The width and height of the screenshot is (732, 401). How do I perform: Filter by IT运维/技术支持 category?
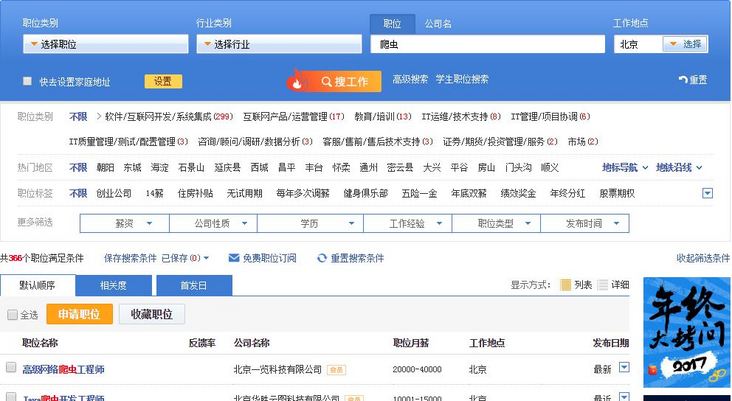coord(454,117)
